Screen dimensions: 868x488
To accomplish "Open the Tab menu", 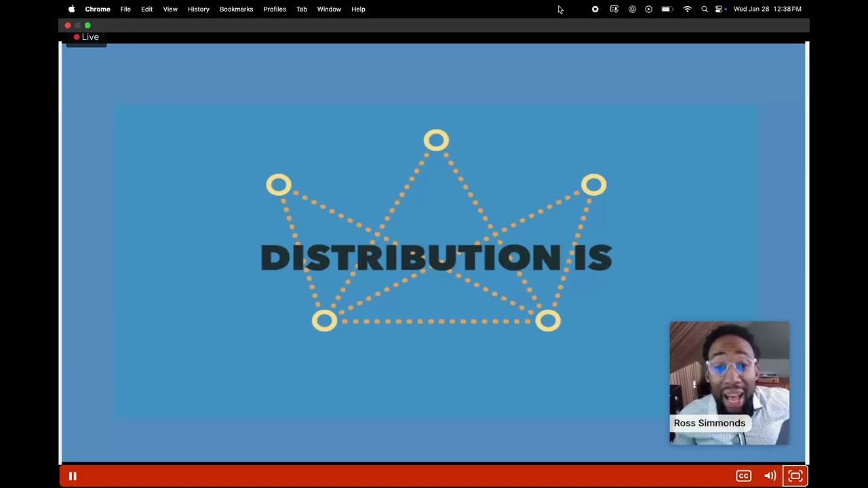I will click(x=302, y=9).
